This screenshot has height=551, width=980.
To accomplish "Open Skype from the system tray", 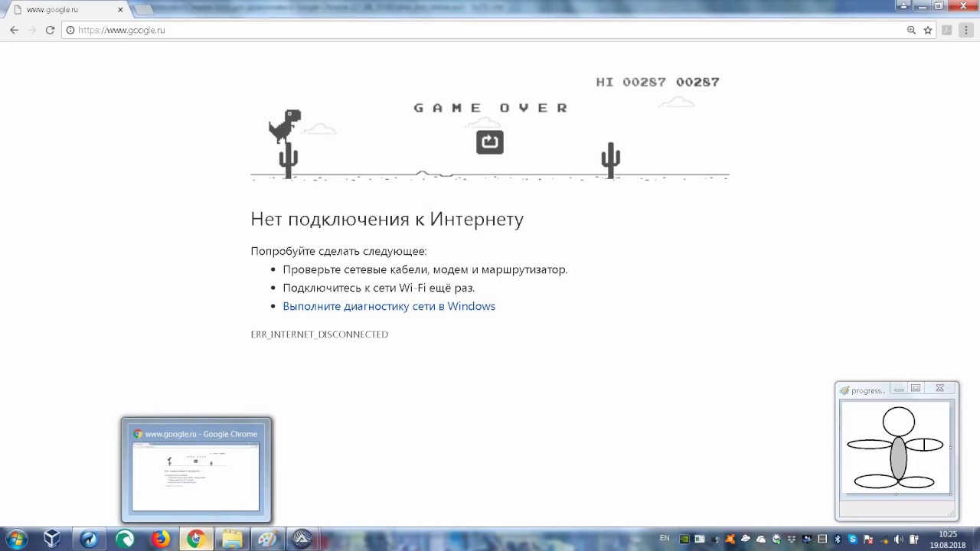I will click(x=852, y=539).
